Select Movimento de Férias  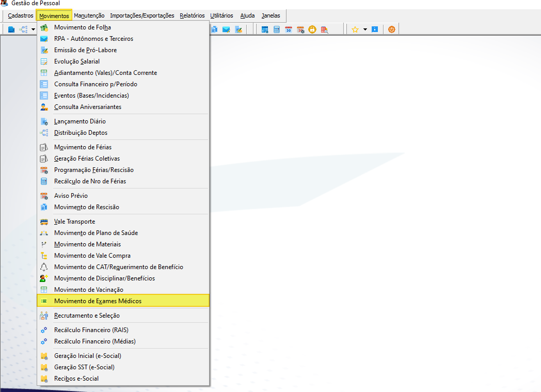pos(123,147)
